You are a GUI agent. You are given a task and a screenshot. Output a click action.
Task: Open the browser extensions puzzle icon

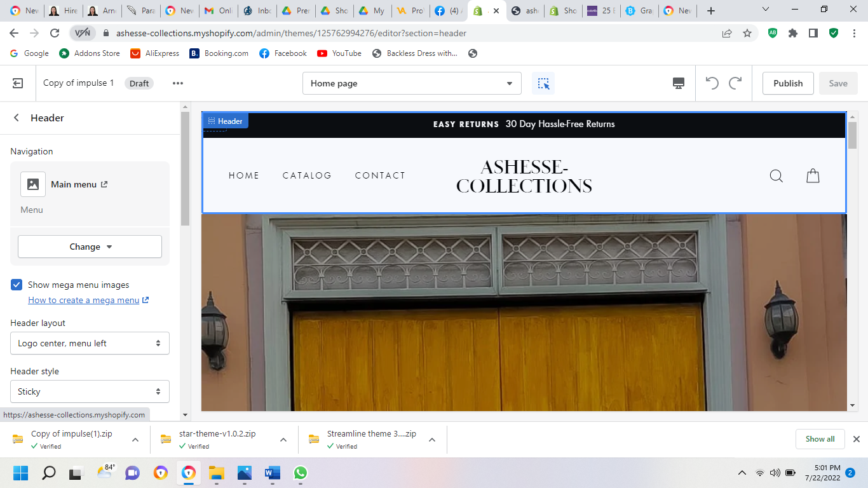pos(793,33)
